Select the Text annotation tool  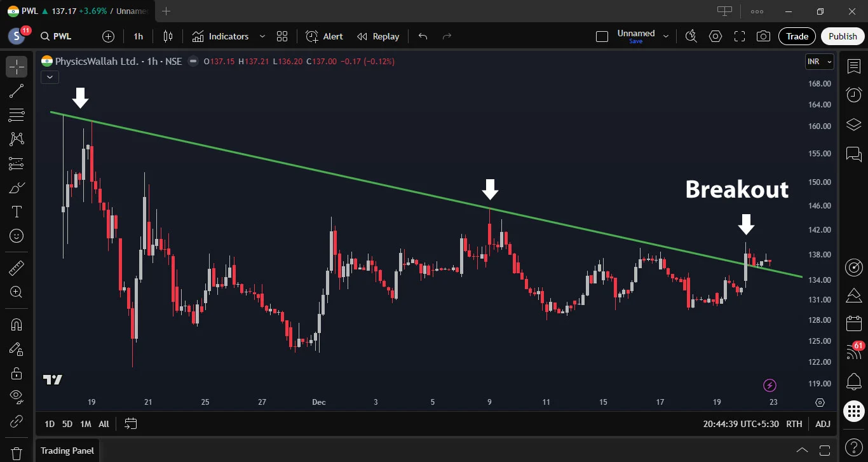click(17, 212)
